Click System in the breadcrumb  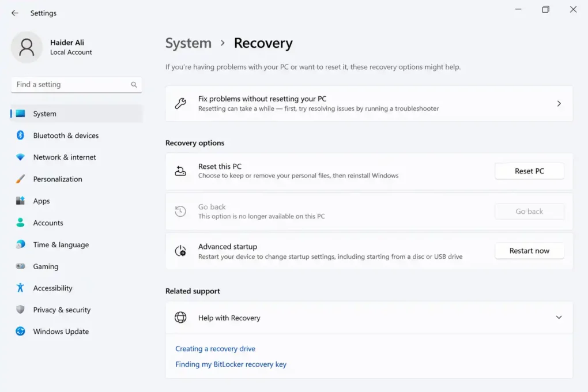click(x=189, y=43)
